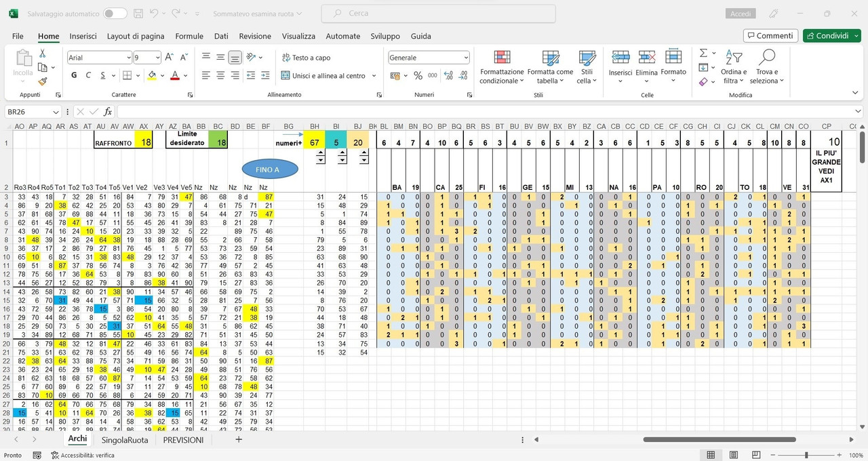Increase indent icon

pos(266,75)
